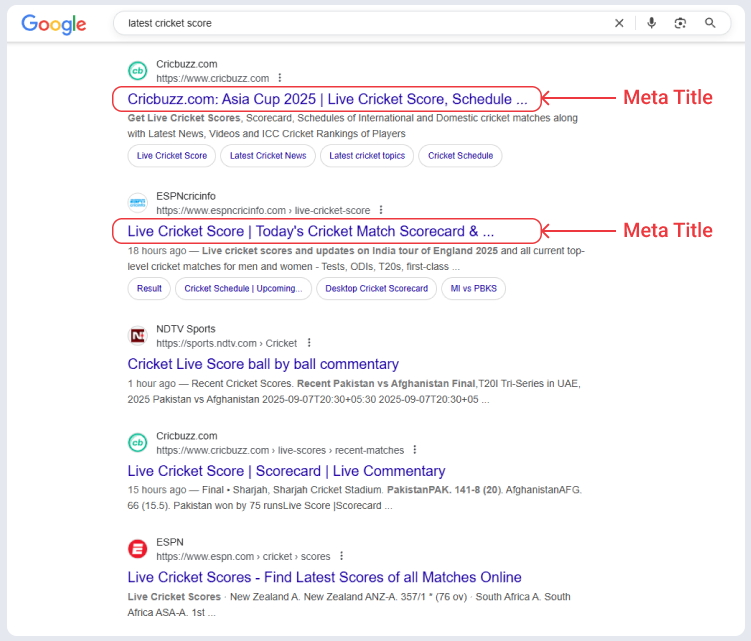Open Live Cricket Score | Scorecard | Live Commentary

coord(286,471)
